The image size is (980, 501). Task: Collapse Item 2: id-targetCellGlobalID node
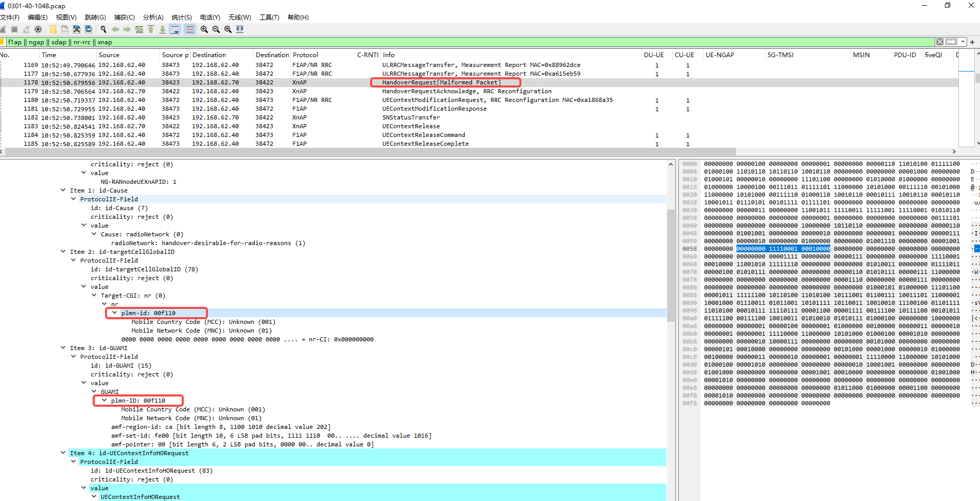click(63, 252)
